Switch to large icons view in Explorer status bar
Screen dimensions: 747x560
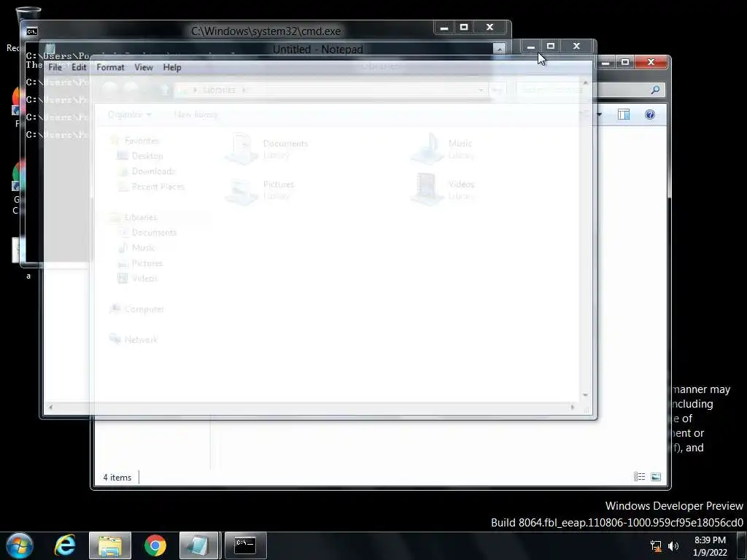point(656,477)
